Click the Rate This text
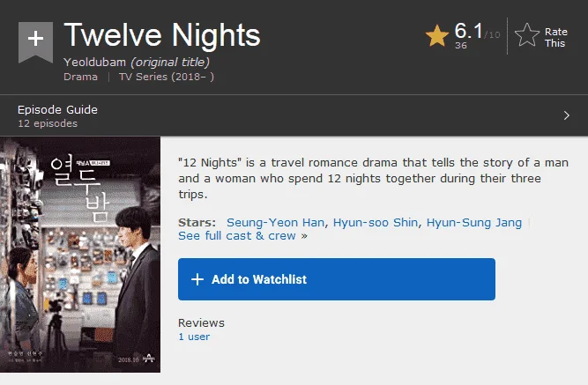 click(x=555, y=38)
